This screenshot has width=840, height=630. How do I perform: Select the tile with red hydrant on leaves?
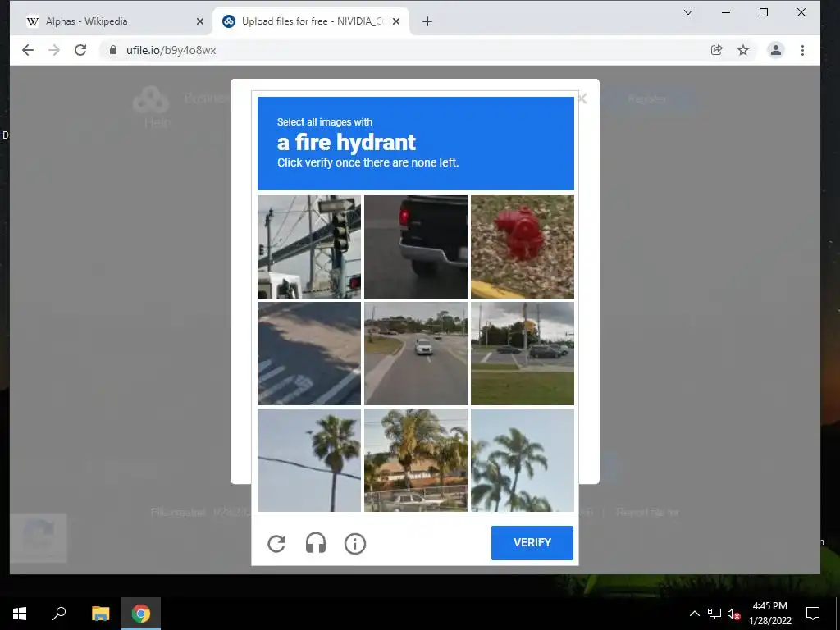point(523,246)
